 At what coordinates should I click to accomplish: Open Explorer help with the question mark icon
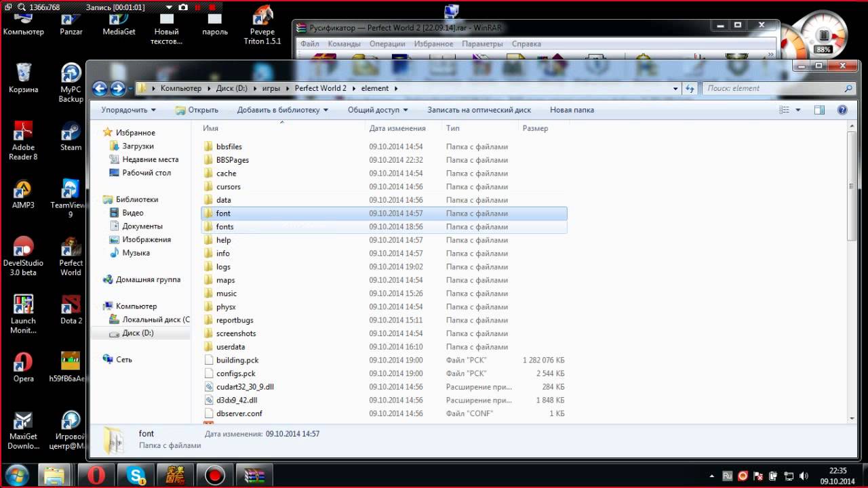pos(842,110)
